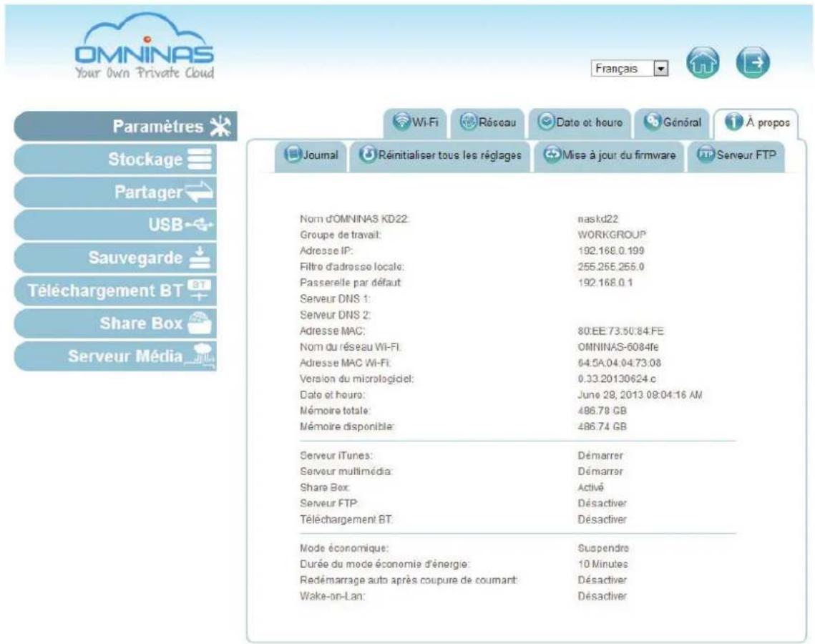Click the hostname value naskd22
Image resolution: width=815 pixels, height=644 pixels.
(597, 220)
